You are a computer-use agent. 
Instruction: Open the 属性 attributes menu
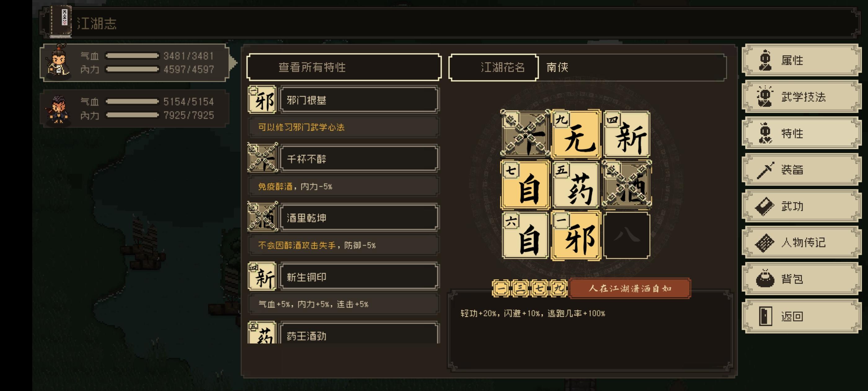[801, 60]
